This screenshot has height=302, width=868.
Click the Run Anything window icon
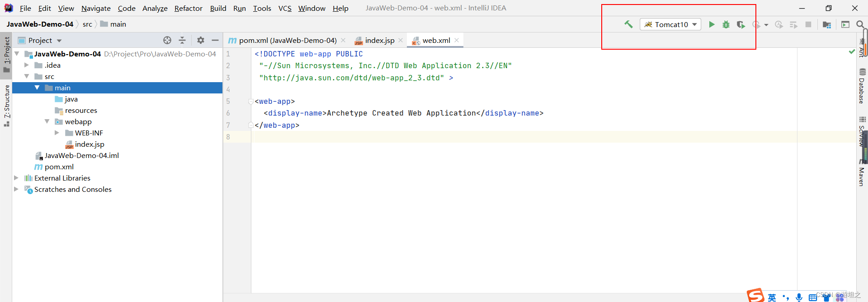click(x=845, y=24)
